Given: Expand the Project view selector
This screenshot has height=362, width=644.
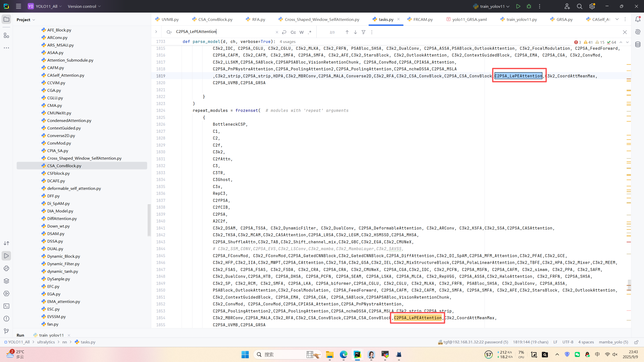Looking at the screenshot, I should pos(26,20).
